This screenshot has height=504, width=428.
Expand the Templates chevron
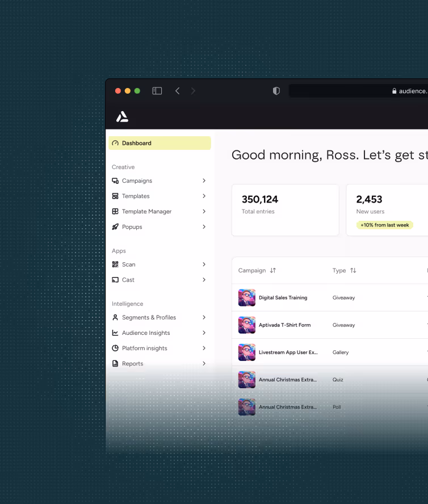204,196
